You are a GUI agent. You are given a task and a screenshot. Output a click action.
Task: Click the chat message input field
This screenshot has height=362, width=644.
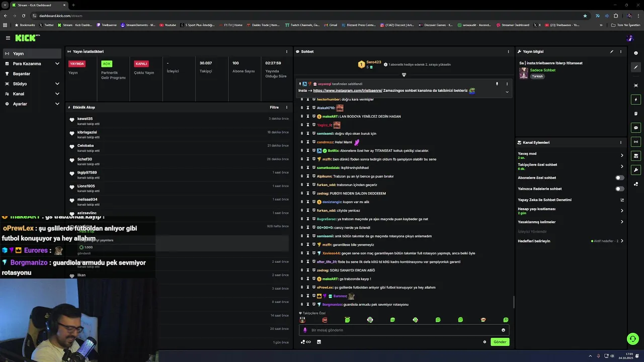click(x=404, y=330)
